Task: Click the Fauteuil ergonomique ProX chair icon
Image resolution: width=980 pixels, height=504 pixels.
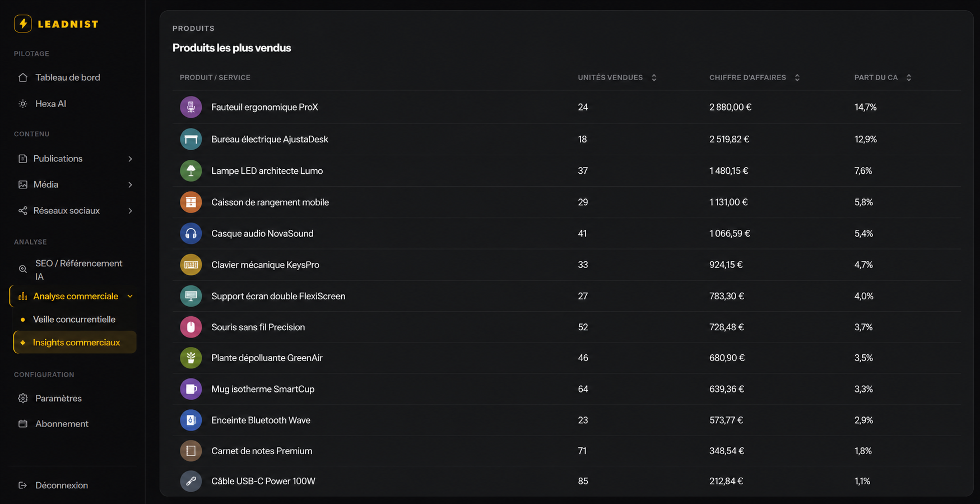Action: (x=191, y=107)
